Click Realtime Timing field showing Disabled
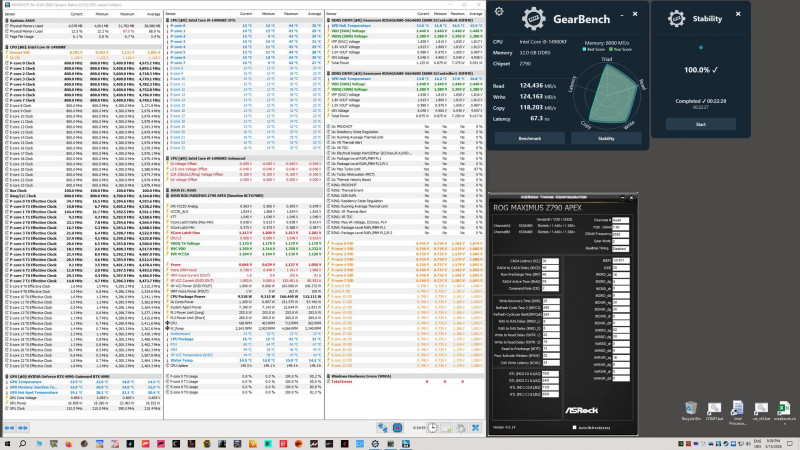800x450 pixels. pyautogui.click(x=620, y=248)
